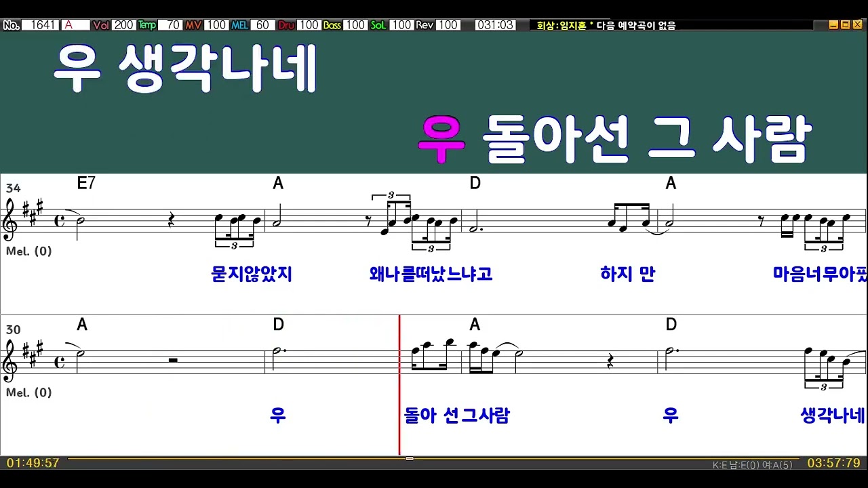Click lyric 생각나네 in lower staff
The image size is (868, 488).
tap(833, 415)
